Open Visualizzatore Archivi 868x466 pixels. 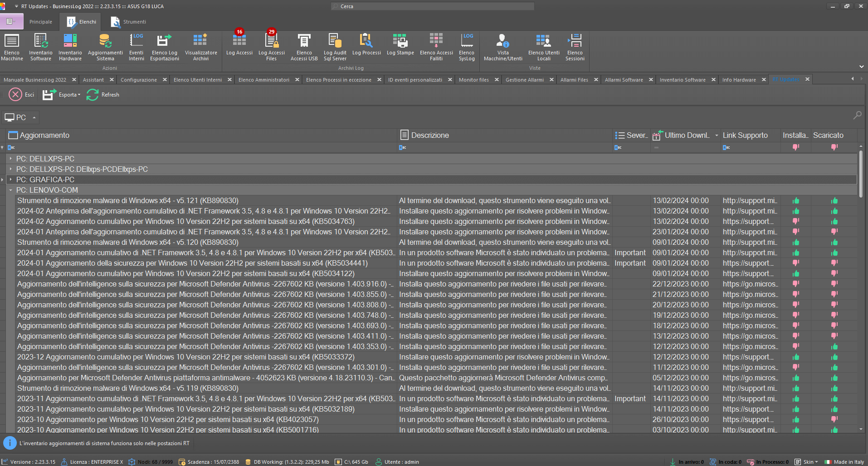201,47
